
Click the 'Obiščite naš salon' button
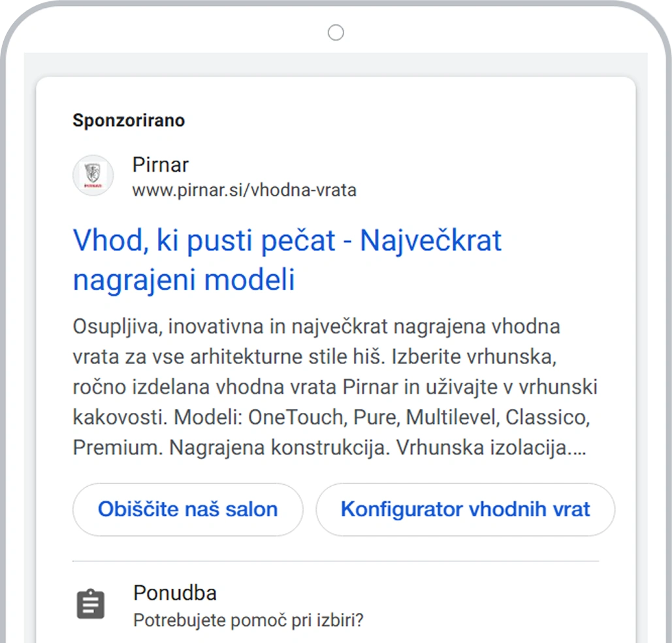click(187, 509)
